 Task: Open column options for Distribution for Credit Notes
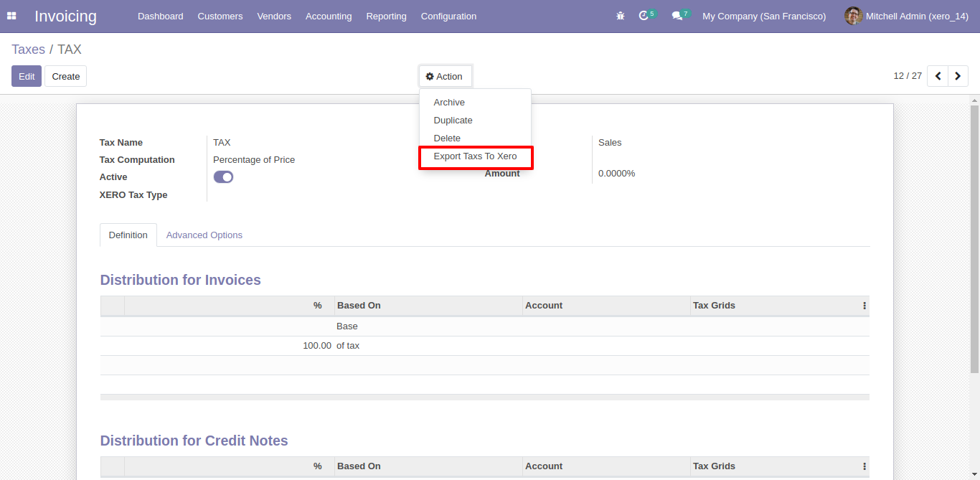(x=864, y=466)
